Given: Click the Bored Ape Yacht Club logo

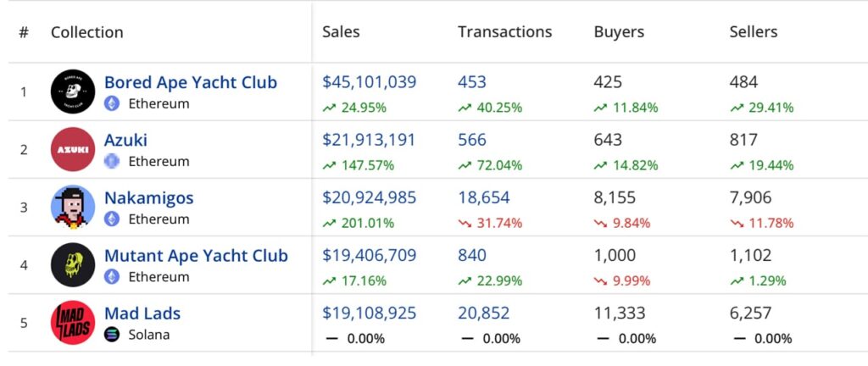Looking at the screenshot, I should click(x=73, y=91).
